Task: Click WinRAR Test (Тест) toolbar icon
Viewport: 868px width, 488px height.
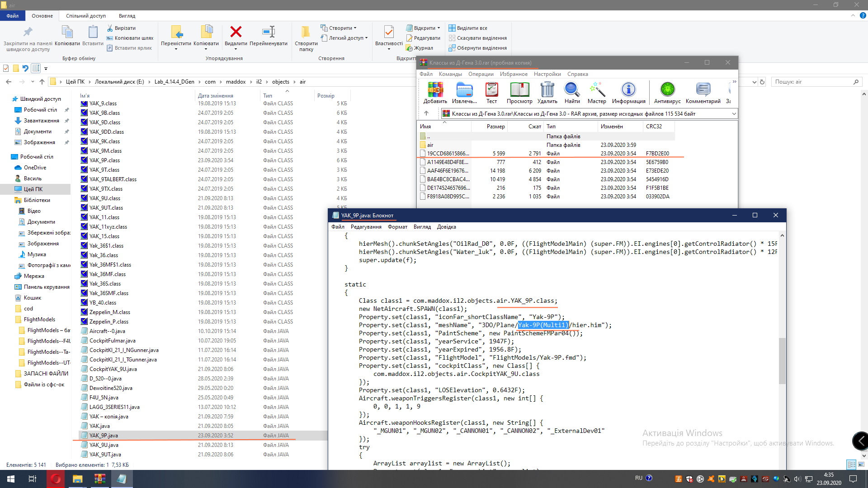Action: coord(491,90)
